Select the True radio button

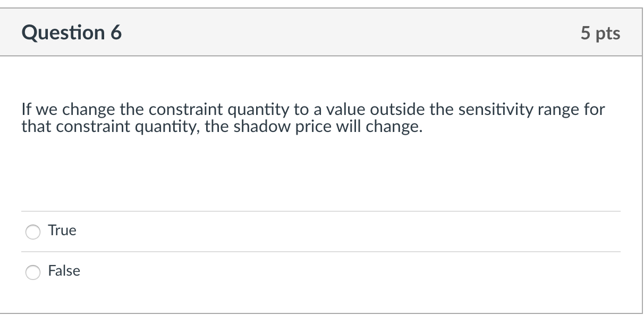pyautogui.click(x=33, y=231)
